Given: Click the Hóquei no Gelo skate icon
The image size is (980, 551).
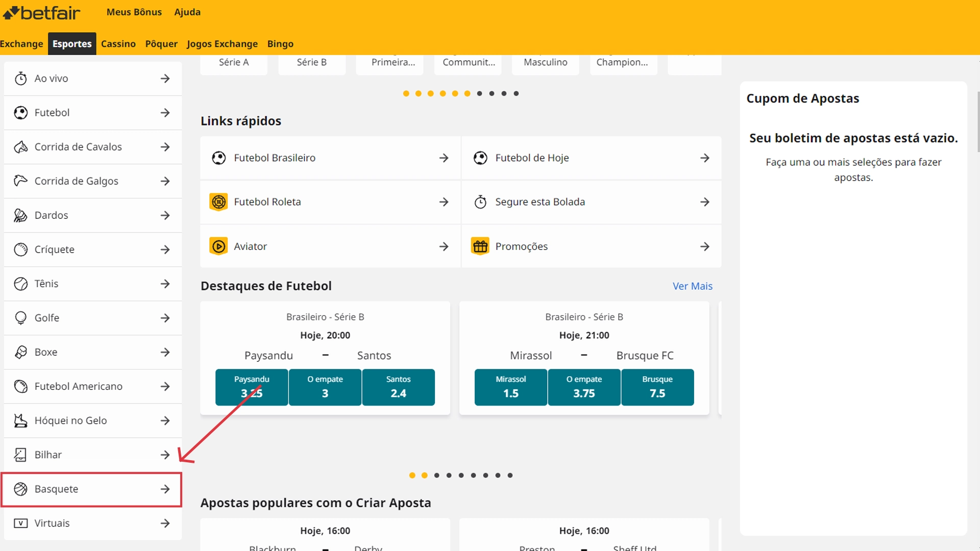Looking at the screenshot, I should [20, 420].
